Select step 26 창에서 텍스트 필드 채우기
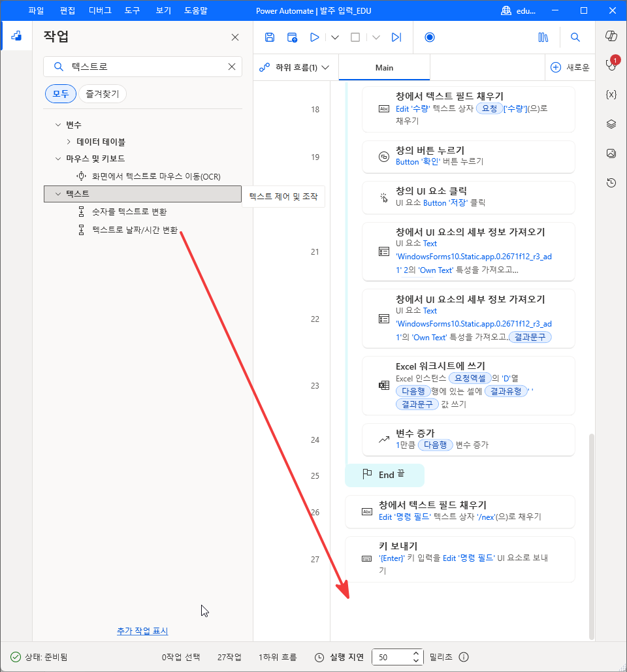The height and width of the screenshot is (672, 627). (459, 512)
